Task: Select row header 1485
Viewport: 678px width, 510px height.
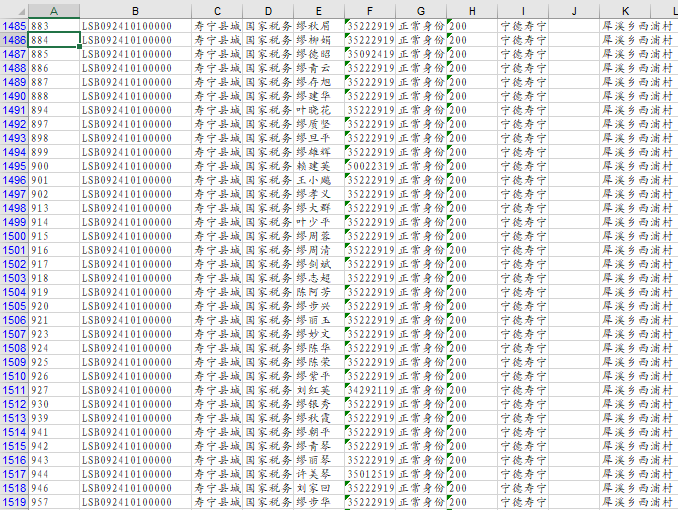Action: pyautogui.click(x=14, y=26)
